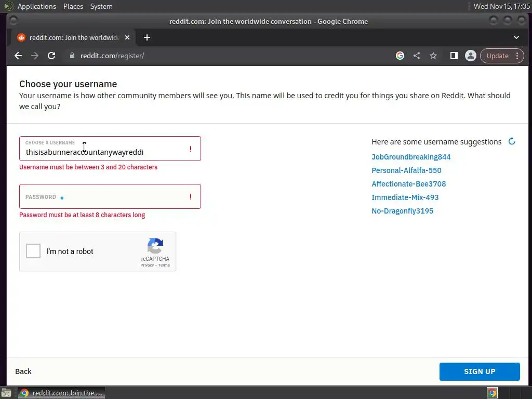The image size is (532, 399).
Task: Click the clock showing Wed Nov 15, 17:05
Action: coord(501,6)
